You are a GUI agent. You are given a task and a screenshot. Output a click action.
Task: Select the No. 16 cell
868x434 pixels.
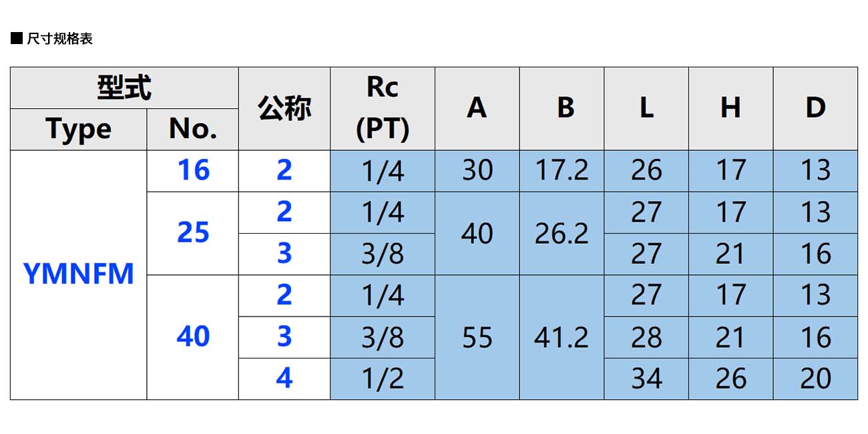(193, 171)
